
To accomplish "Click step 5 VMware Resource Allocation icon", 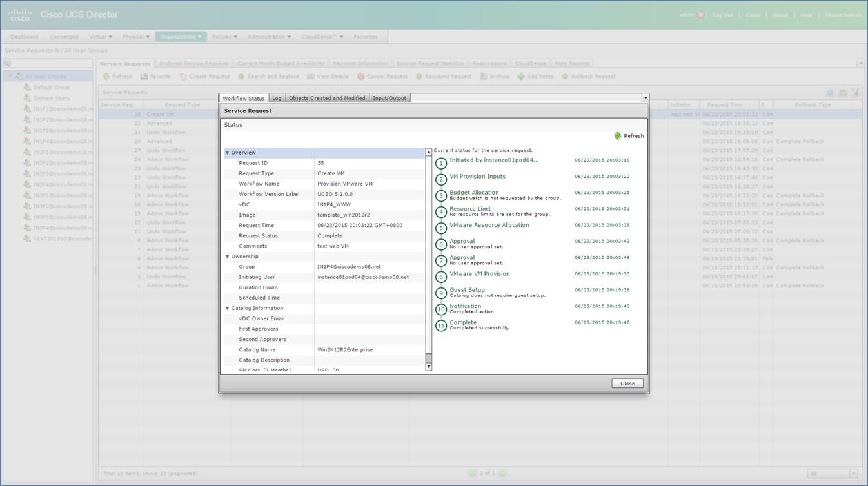I will (x=441, y=228).
